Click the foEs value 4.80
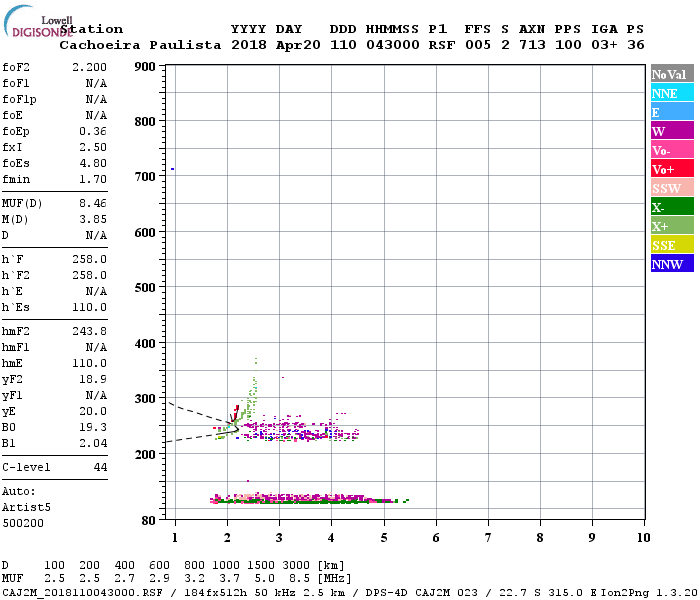Screen dimensions: 700x600 [x=93, y=163]
